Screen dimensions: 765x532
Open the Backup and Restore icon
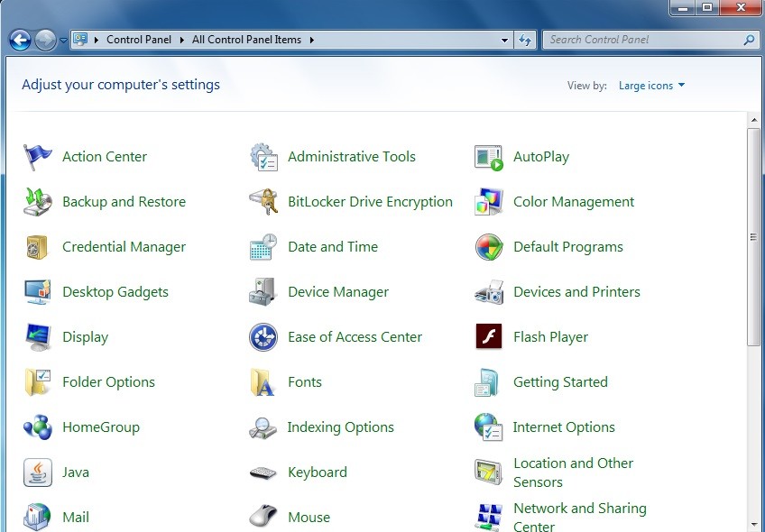pos(38,202)
